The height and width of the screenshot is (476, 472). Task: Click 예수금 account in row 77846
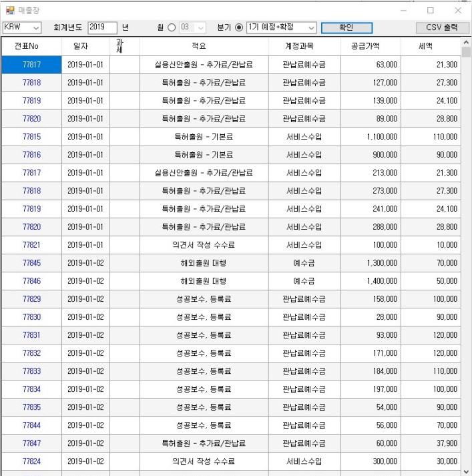click(304, 281)
